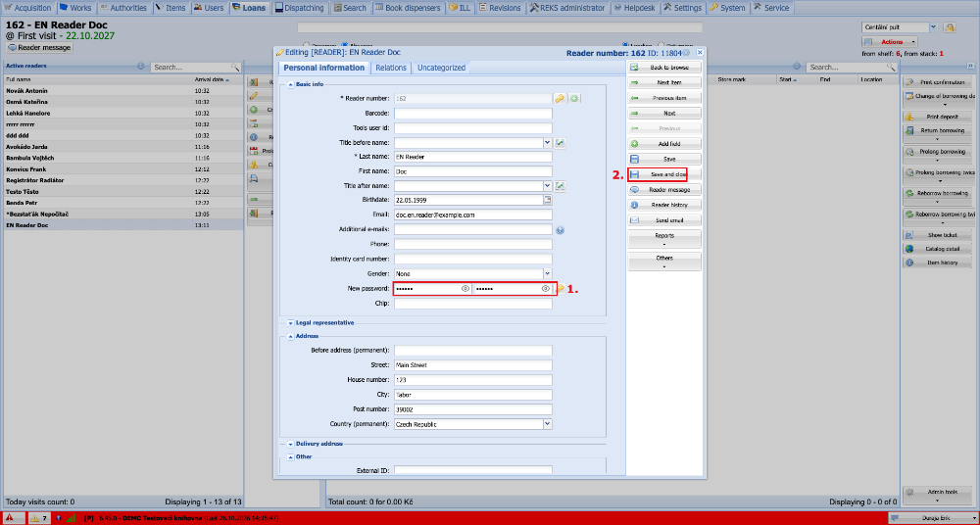
Task: Collapse the Address section
Action: 291,336
